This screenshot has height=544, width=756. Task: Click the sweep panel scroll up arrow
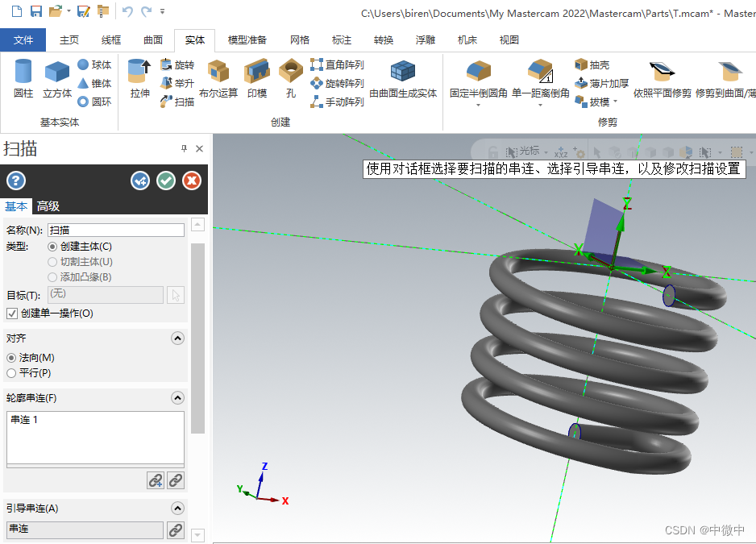click(197, 225)
